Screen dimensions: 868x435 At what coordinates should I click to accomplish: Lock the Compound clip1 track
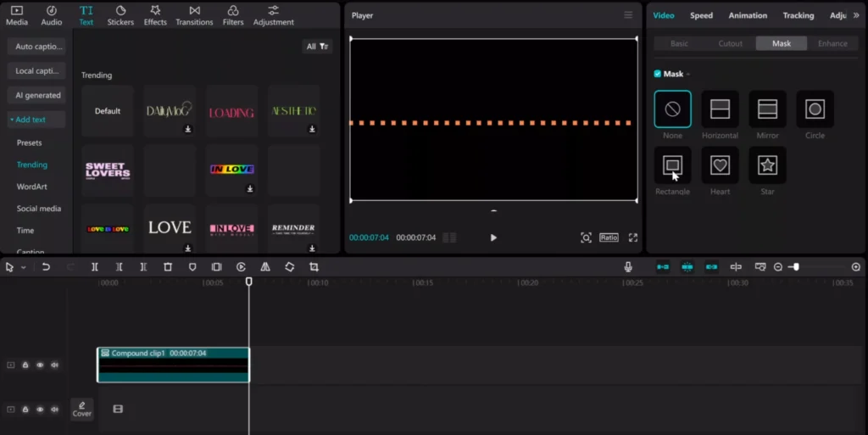click(x=25, y=365)
